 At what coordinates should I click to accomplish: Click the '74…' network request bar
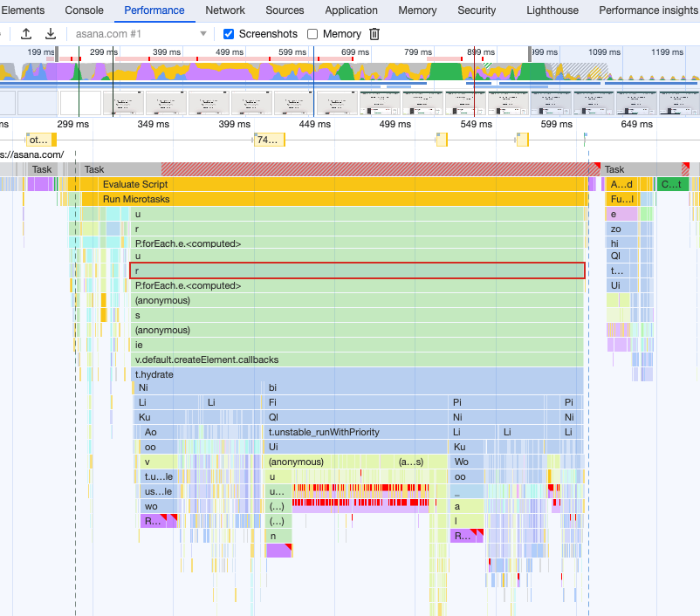coord(269,140)
